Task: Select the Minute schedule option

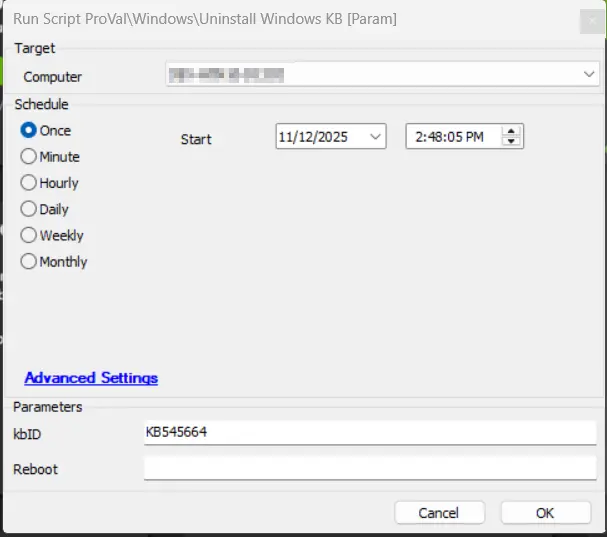Action: 29,157
